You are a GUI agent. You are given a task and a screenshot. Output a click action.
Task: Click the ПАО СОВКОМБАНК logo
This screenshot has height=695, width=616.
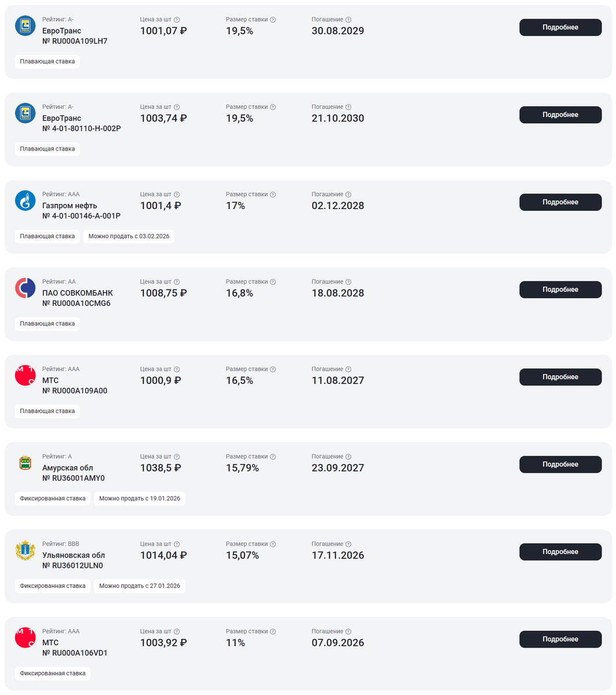(25, 288)
